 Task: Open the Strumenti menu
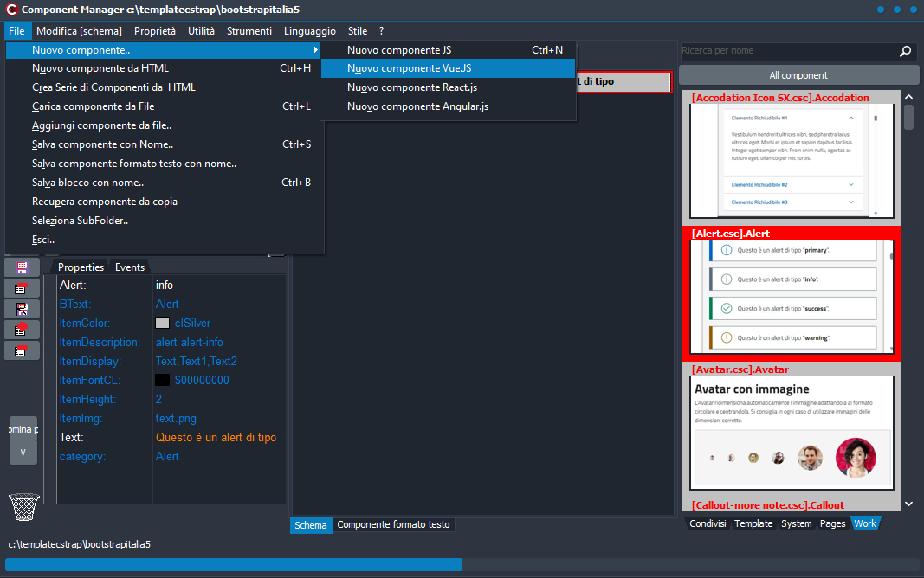click(249, 31)
